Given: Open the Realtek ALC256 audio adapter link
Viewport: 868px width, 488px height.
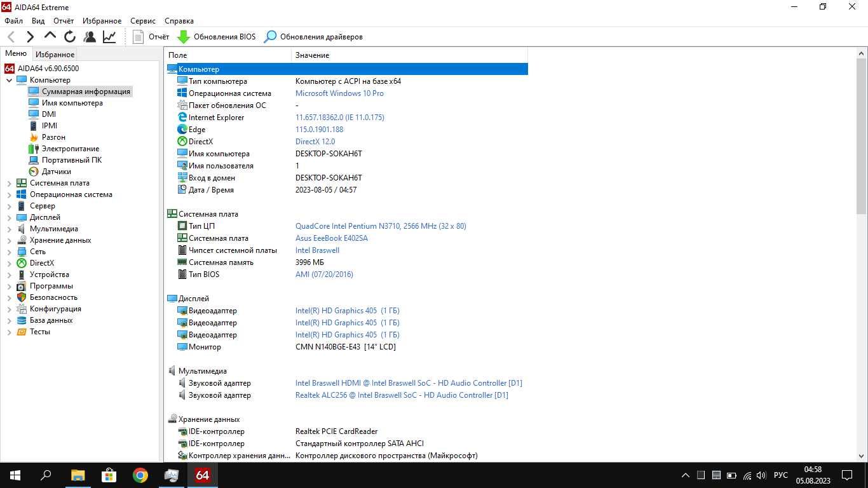Looking at the screenshot, I should coord(402,395).
